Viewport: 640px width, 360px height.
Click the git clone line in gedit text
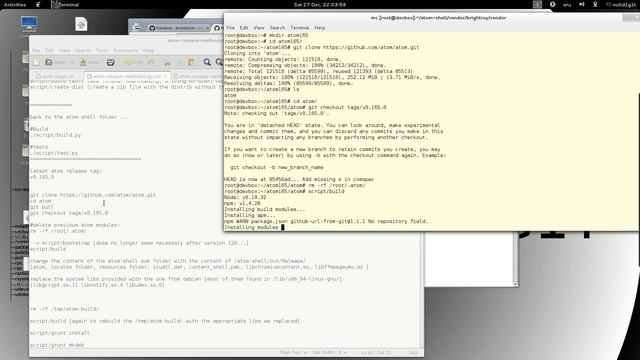pyautogui.click(x=93, y=195)
